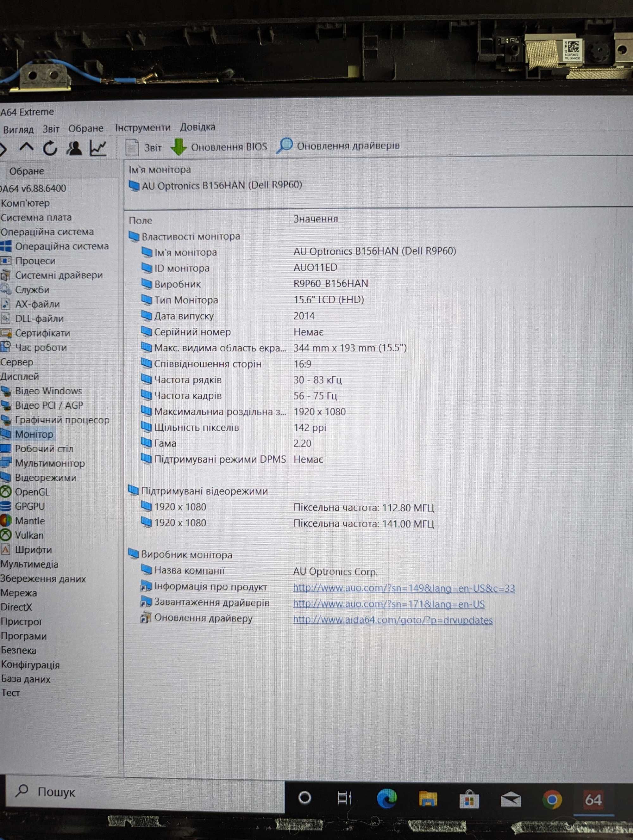This screenshot has height=840, width=633.
Task: Open the Обране menu
Action: pyautogui.click(x=86, y=128)
